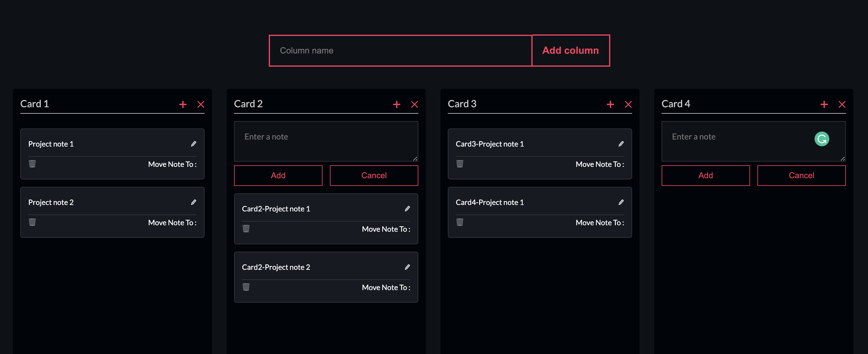Click the Grammarly icon in Card 4's note field
Viewport: 868px width, 354px height.
(822, 138)
